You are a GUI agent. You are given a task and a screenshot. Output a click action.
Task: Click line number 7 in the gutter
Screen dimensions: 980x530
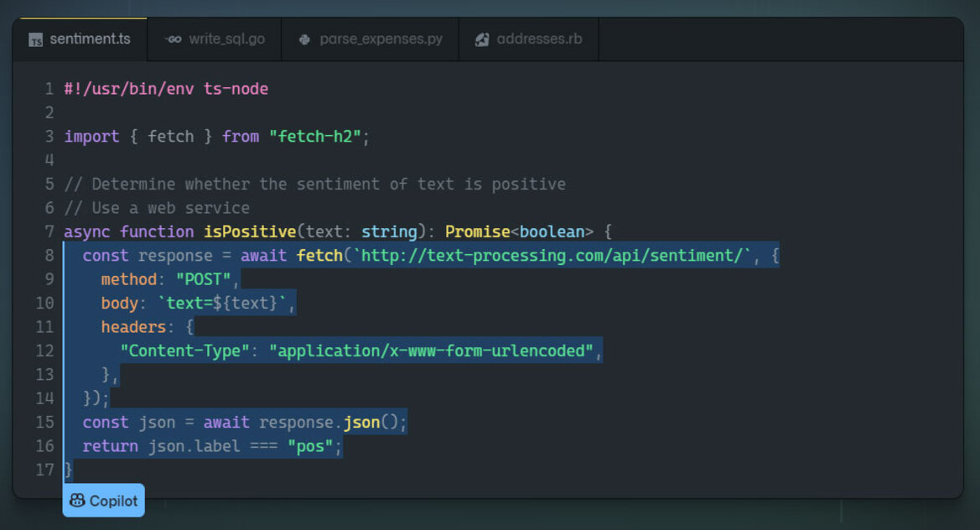click(x=49, y=231)
